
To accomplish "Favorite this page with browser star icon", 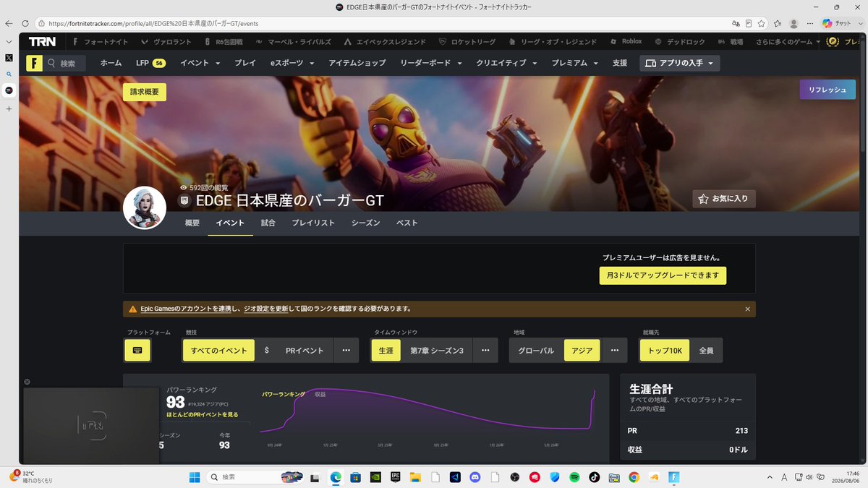I will [x=762, y=23].
